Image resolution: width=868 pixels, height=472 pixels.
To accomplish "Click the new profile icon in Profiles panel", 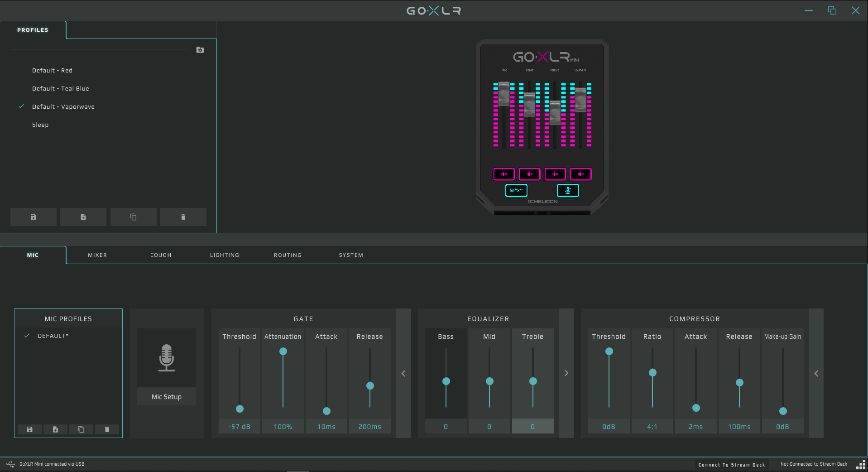I will [83, 217].
